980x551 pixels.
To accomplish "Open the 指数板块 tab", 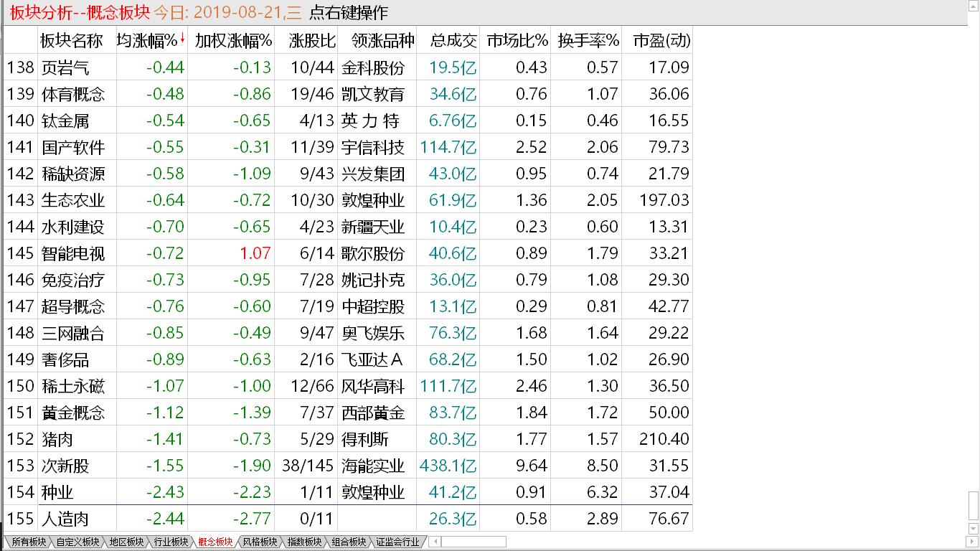I will [304, 542].
